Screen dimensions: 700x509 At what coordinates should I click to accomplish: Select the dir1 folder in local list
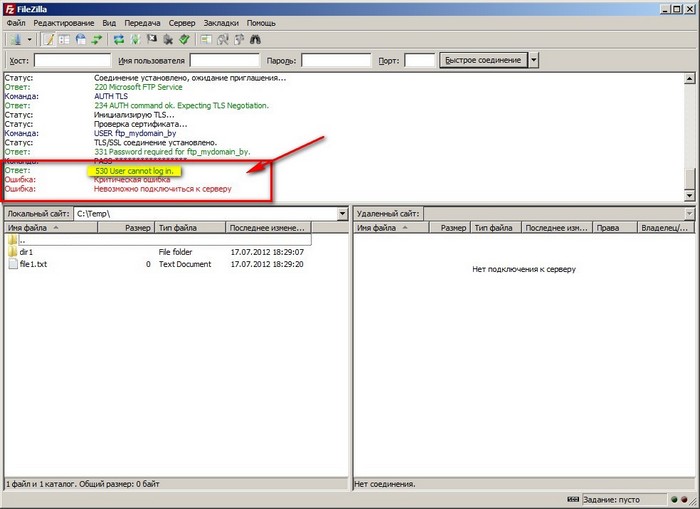[x=158, y=252]
